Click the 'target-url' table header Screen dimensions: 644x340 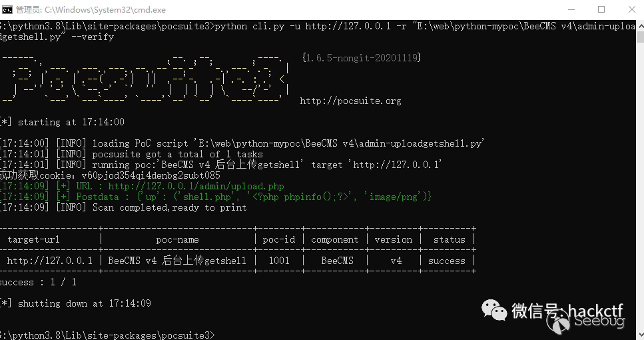pos(34,240)
